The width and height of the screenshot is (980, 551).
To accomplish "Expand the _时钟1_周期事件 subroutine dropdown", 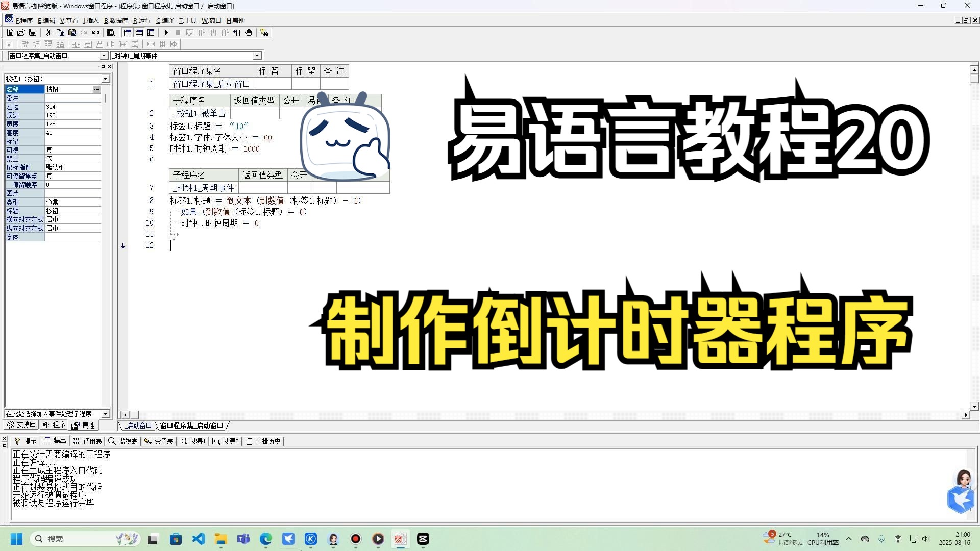I will tap(257, 56).
